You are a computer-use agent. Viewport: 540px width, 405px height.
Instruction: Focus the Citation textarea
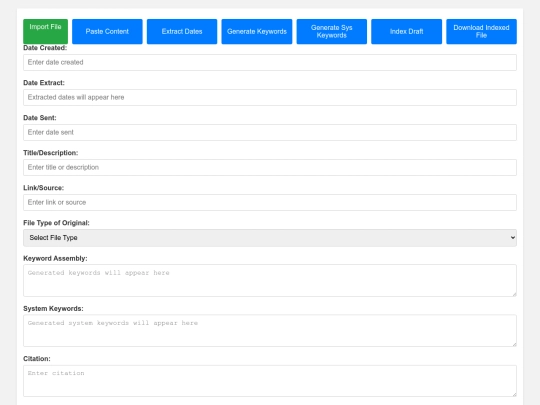click(270, 381)
